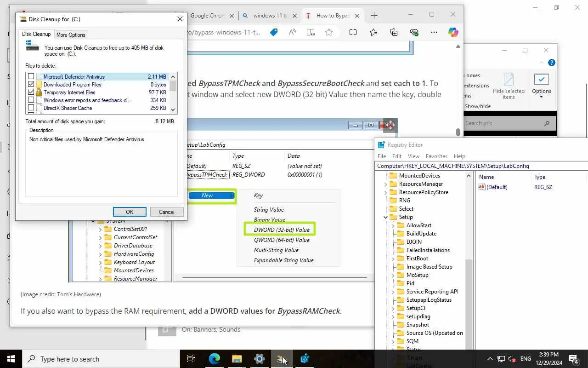Click the blue Help icon in File Explorer
588x368 pixels.
tap(552, 63)
